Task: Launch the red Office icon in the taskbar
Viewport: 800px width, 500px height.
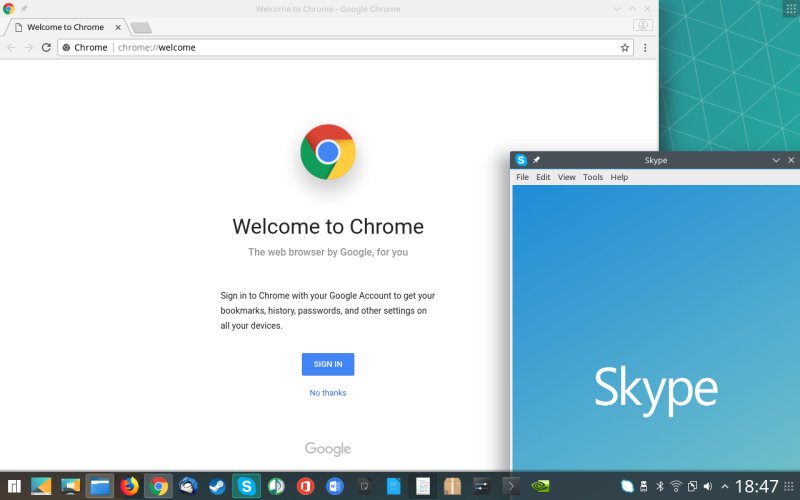Action: (x=305, y=486)
